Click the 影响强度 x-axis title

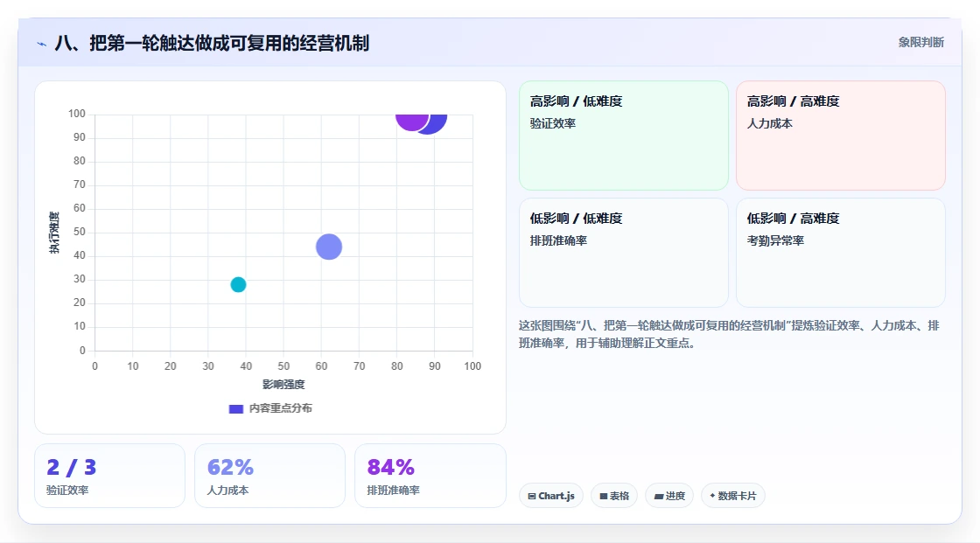[283, 384]
